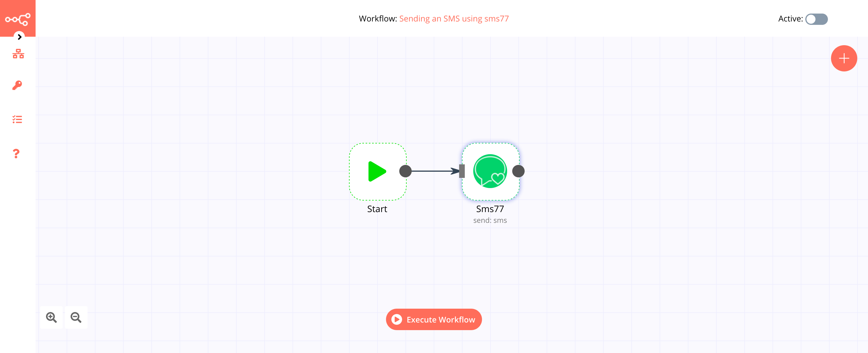
Task: Zoom in using the magnifier plus icon
Action: [51, 317]
